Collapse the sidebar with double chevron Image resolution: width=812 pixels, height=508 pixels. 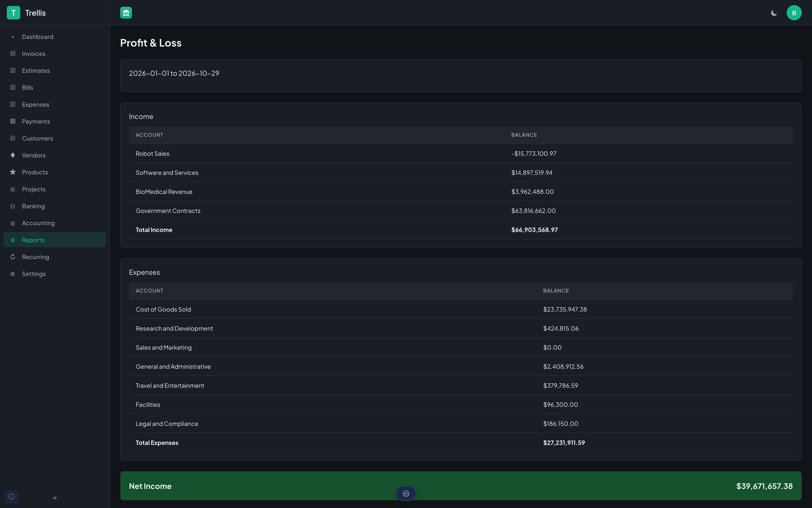[x=55, y=498]
